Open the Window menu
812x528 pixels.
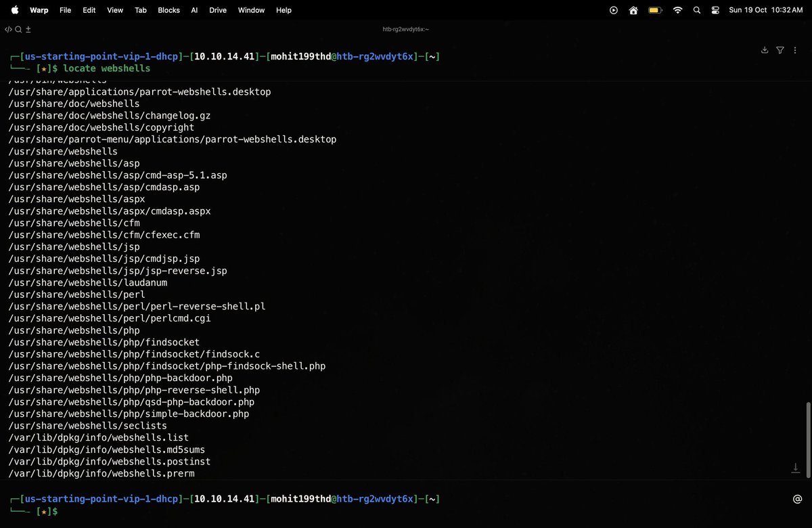[x=251, y=10]
